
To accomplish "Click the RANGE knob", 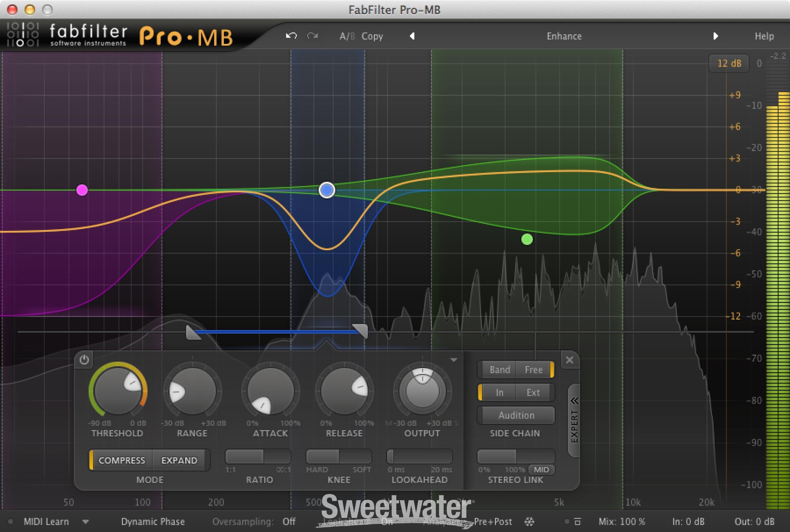I will (192, 391).
